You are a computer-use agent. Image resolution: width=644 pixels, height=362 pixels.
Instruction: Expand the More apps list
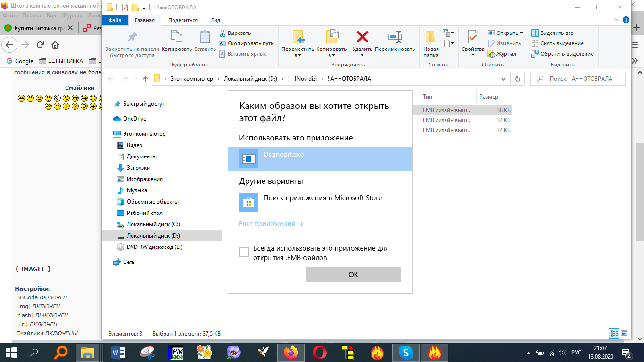(271, 224)
